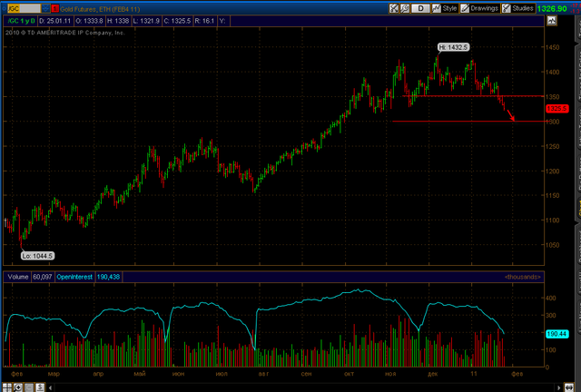Image resolution: width=581 pixels, height=392 pixels.
Task: Click the volume value 60,097
Action: [x=43, y=277]
